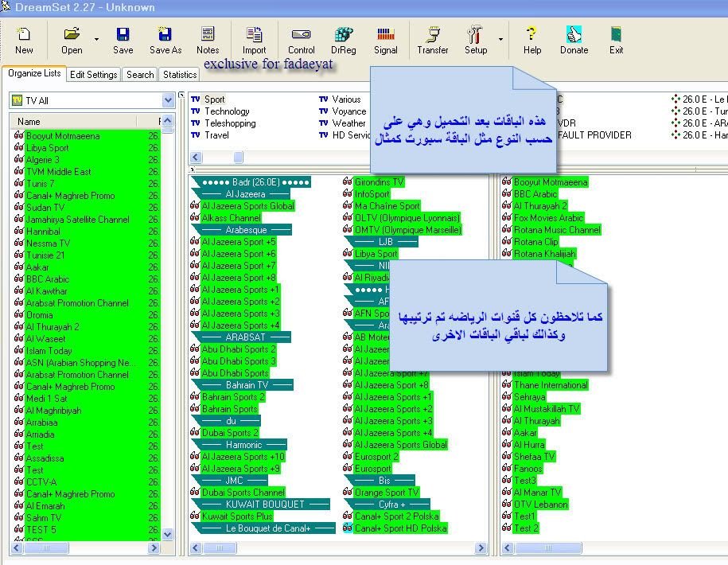Open the Setup tool
Image resolution: width=728 pixels, height=565 pixels.
(x=476, y=41)
